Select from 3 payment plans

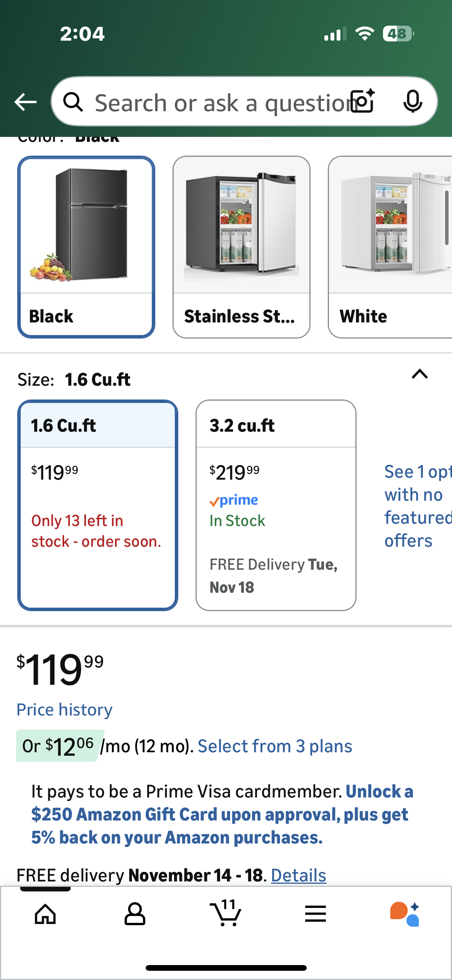click(274, 745)
